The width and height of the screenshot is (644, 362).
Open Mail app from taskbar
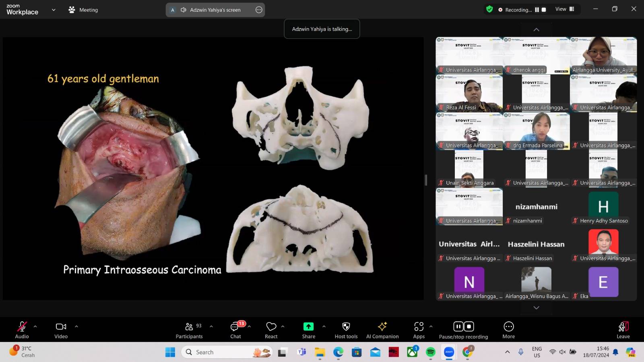(x=375, y=352)
